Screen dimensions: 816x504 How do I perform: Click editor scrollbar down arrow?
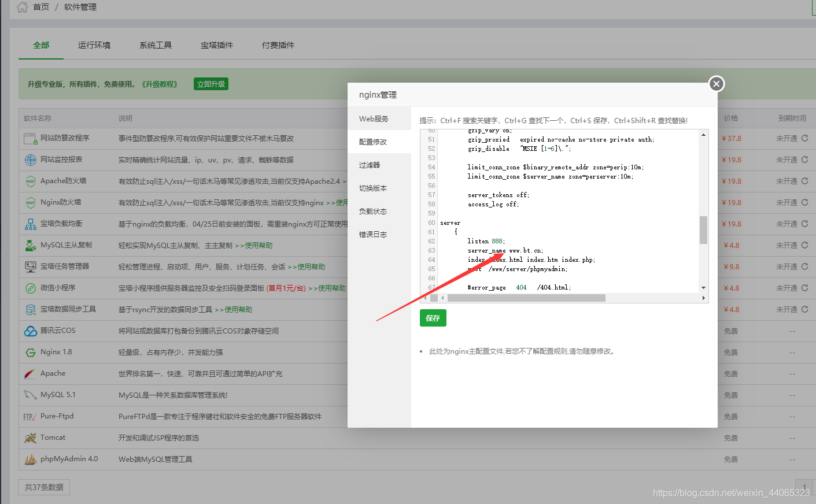[x=703, y=287]
